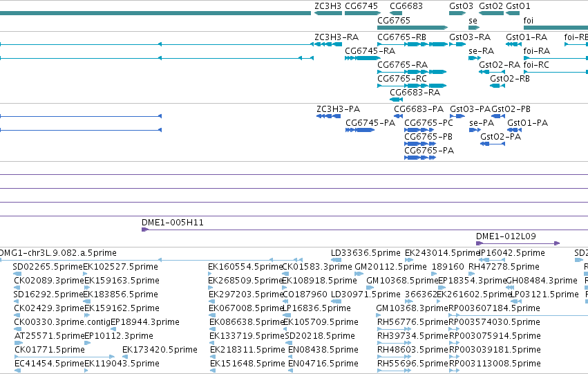
Task: Click the EK173420.5prime EST label
Action: [x=160, y=350]
